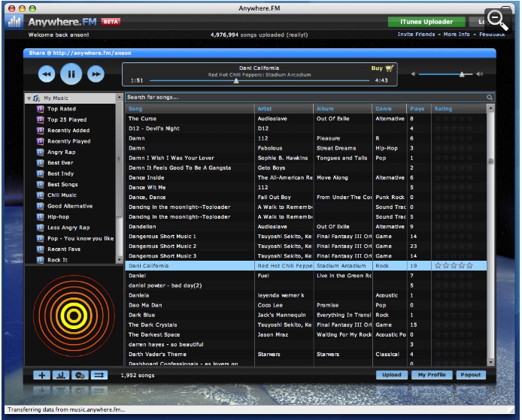Screen dimensions: 522x420
Task: Click the equalizer bars bottom icon
Action: click(61, 375)
